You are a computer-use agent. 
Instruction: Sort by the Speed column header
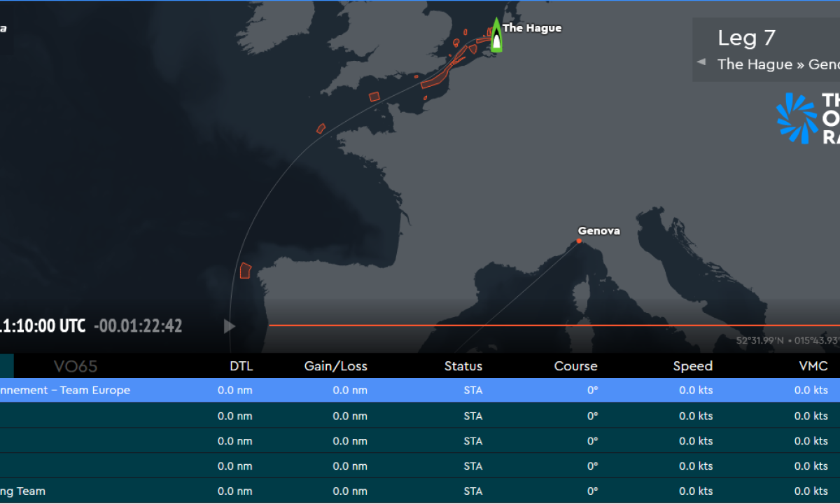tap(692, 366)
